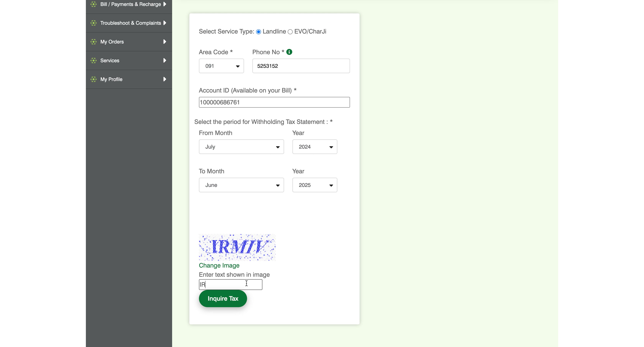Open the To Month June dropdown
The height and width of the screenshot is (347, 644).
coord(241,185)
